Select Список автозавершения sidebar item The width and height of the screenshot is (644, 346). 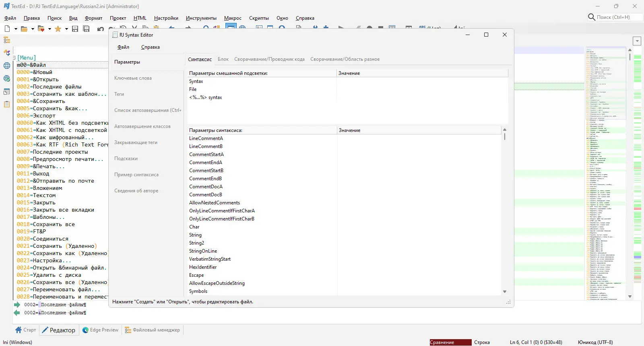(148, 110)
